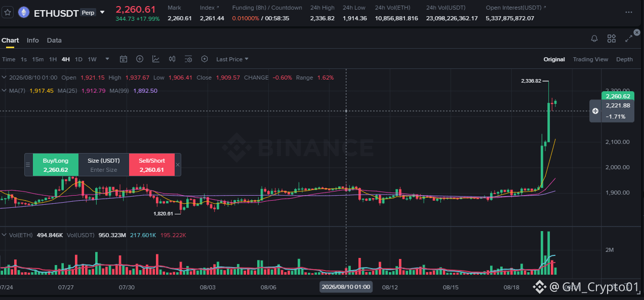644x300 pixels.
Task: Click the MA(7) value 1,917.45
Action: [x=43, y=91]
